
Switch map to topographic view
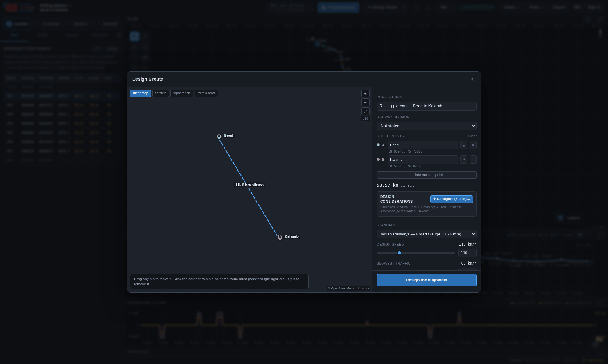pyautogui.click(x=182, y=93)
